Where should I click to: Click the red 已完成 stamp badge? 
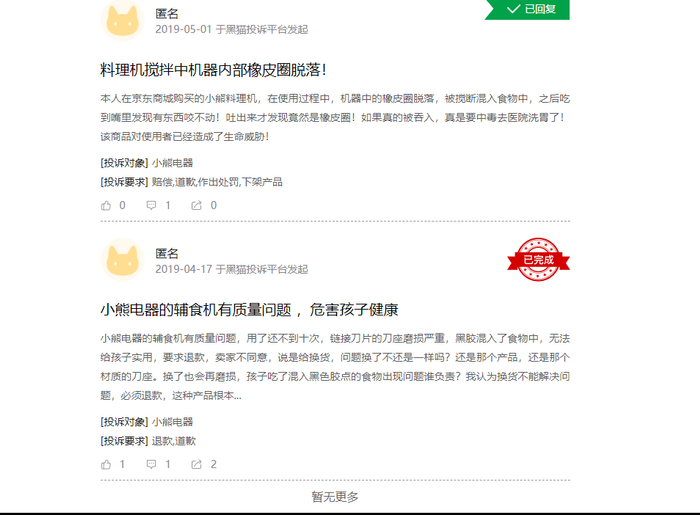click(x=538, y=259)
